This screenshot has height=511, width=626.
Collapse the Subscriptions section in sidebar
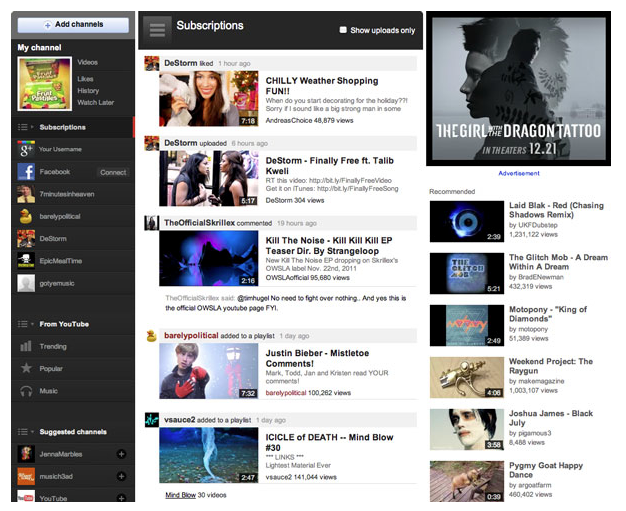25,127
